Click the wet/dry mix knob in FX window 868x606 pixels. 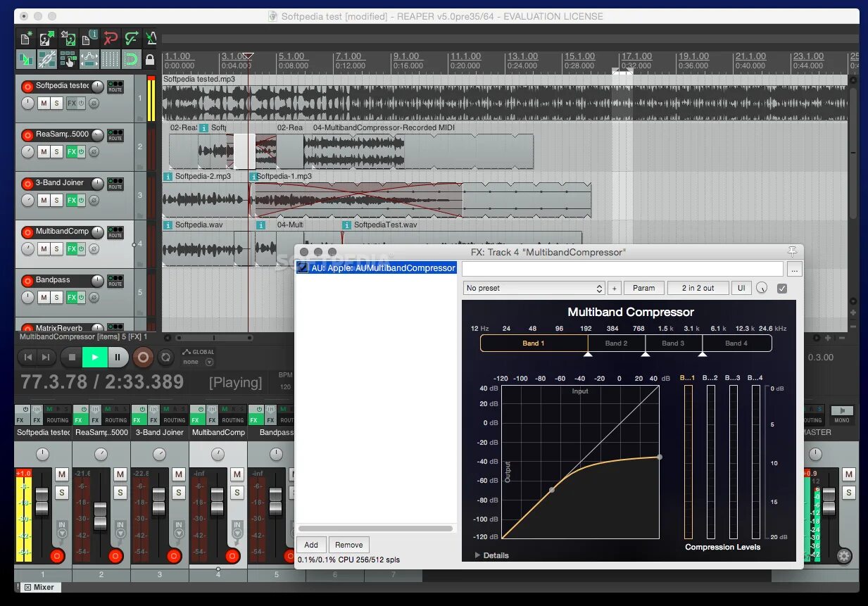coord(762,288)
